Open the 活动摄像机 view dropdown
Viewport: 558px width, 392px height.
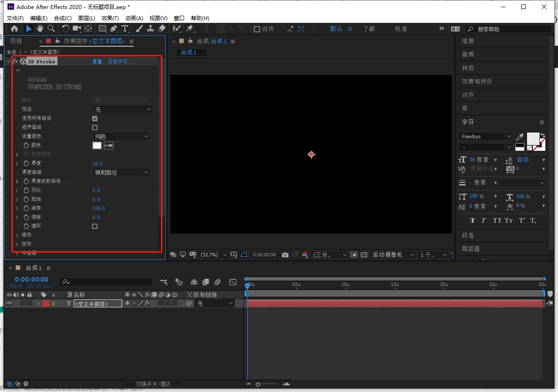pyautogui.click(x=393, y=255)
